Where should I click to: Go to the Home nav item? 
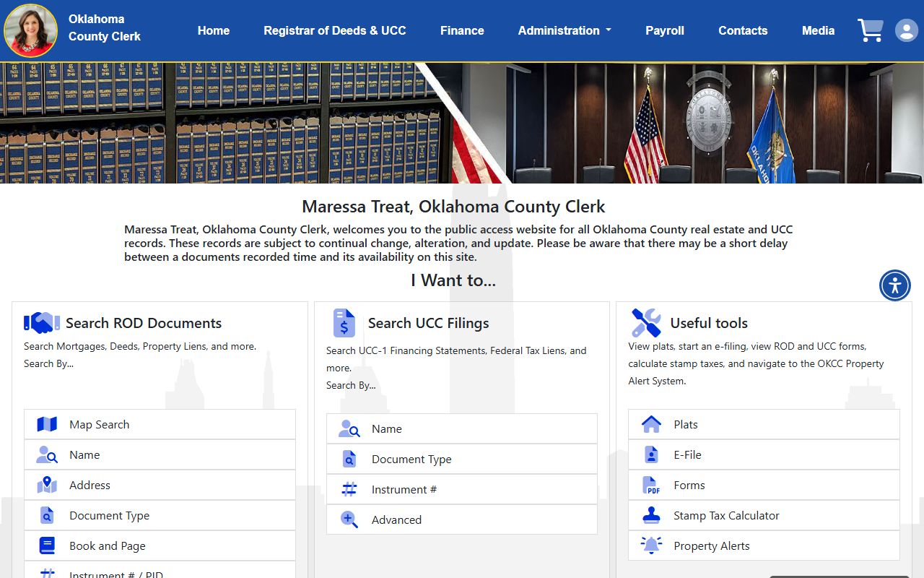coord(214,30)
